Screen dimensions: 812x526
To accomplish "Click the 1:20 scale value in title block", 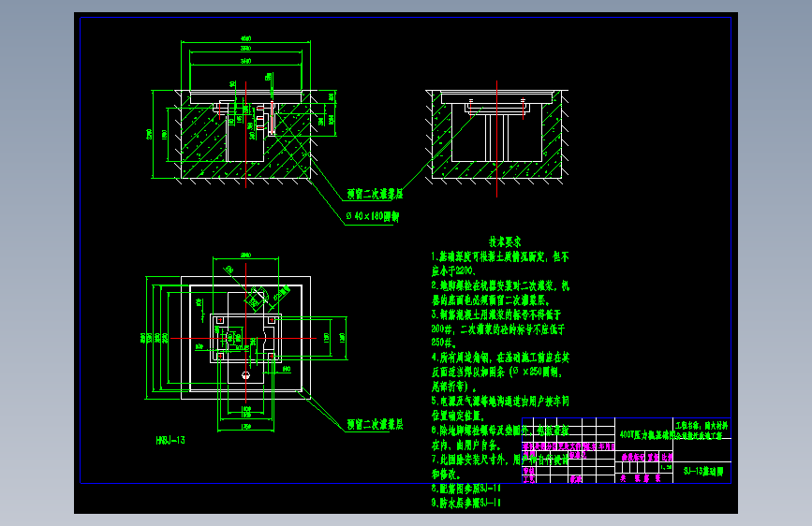I will (x=666, y=467).
